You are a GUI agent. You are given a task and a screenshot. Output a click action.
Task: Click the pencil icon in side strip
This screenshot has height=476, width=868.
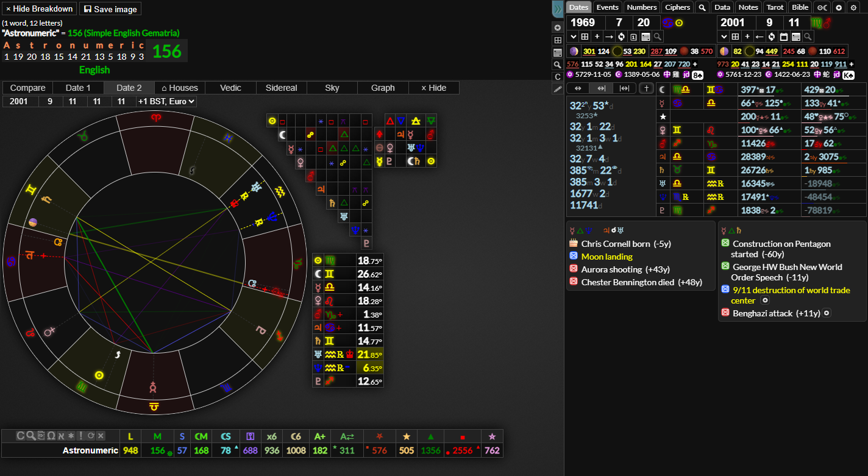pyautogui.click(x=557, y=89)
